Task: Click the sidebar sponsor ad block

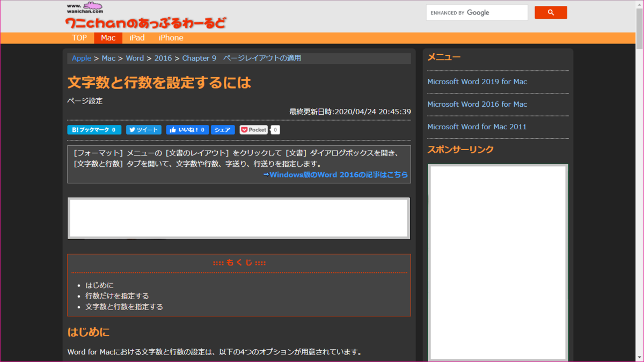Action: (x=498, y=263)
